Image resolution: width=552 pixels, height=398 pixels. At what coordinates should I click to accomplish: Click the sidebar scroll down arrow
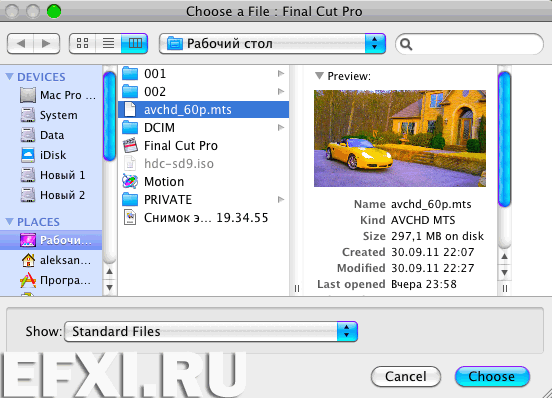tap(110, 288)
